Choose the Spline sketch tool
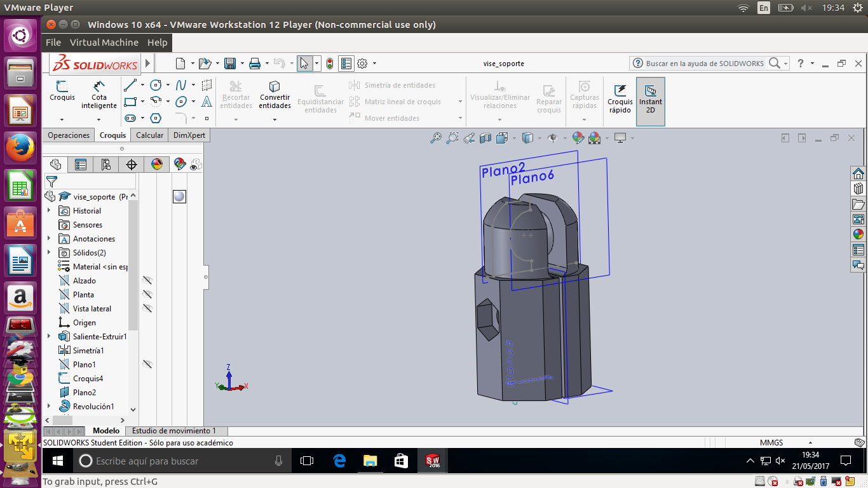This screenshot has width=868, height=488. pyautogui.click(x=181, y=85)
